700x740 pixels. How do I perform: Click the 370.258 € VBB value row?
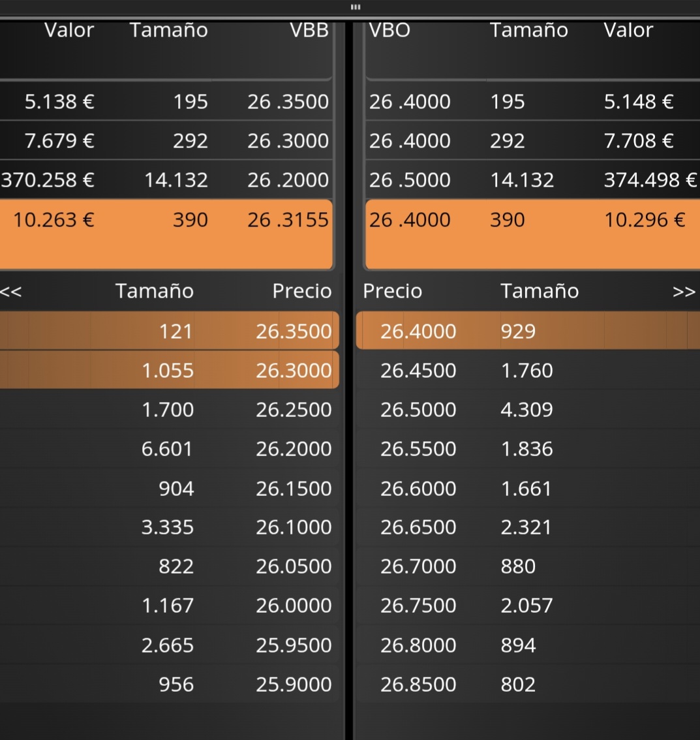(48, 180)
